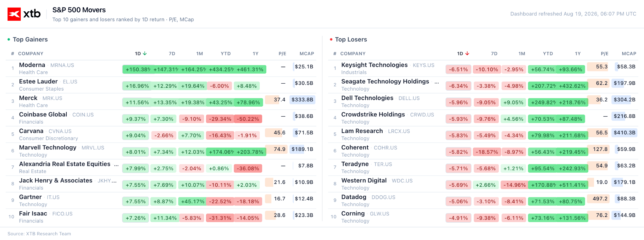Sort gainers by YTD column header

coord(226,53)
